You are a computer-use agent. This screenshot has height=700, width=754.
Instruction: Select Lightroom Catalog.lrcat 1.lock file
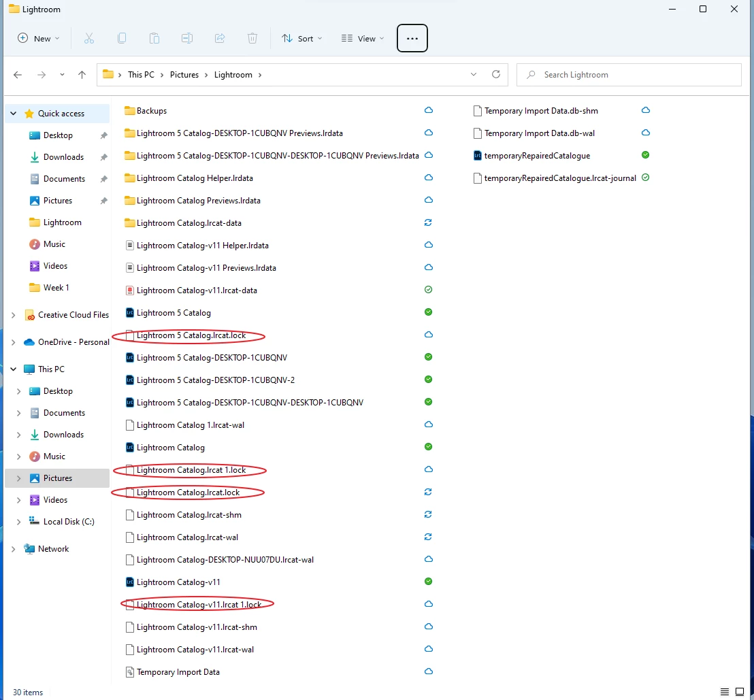191,470
